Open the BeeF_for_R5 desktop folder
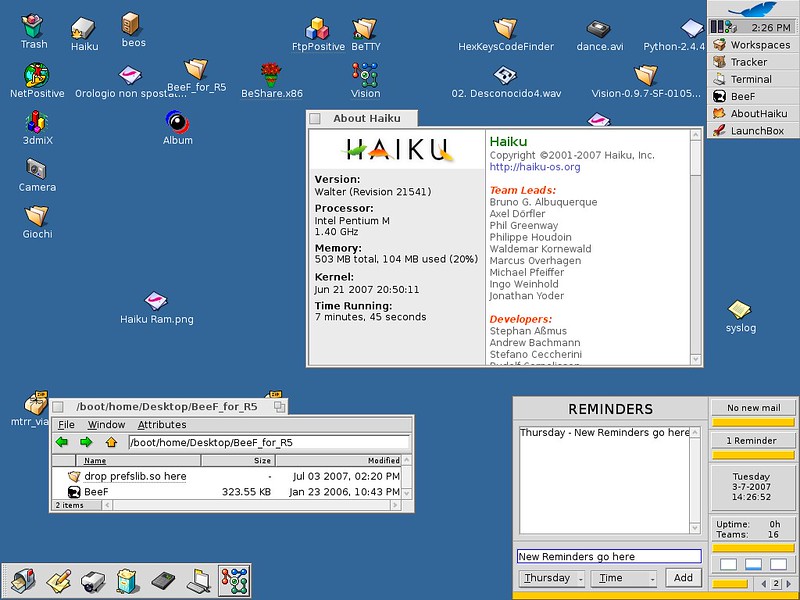The width and height of the screenshot is (800, 600). pos(196,69)
